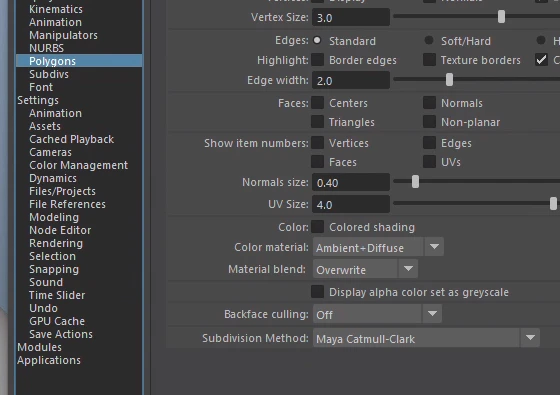This screenshot has width=560, height=395.
Task: Click the Edge width slider handle
Action: (449, 79)
